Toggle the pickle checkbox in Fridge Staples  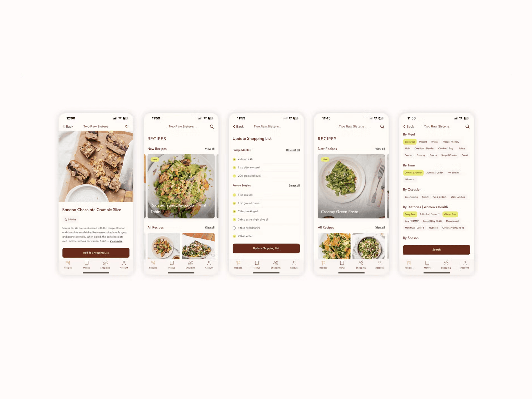pyautogui.click(x=234, y=159)
